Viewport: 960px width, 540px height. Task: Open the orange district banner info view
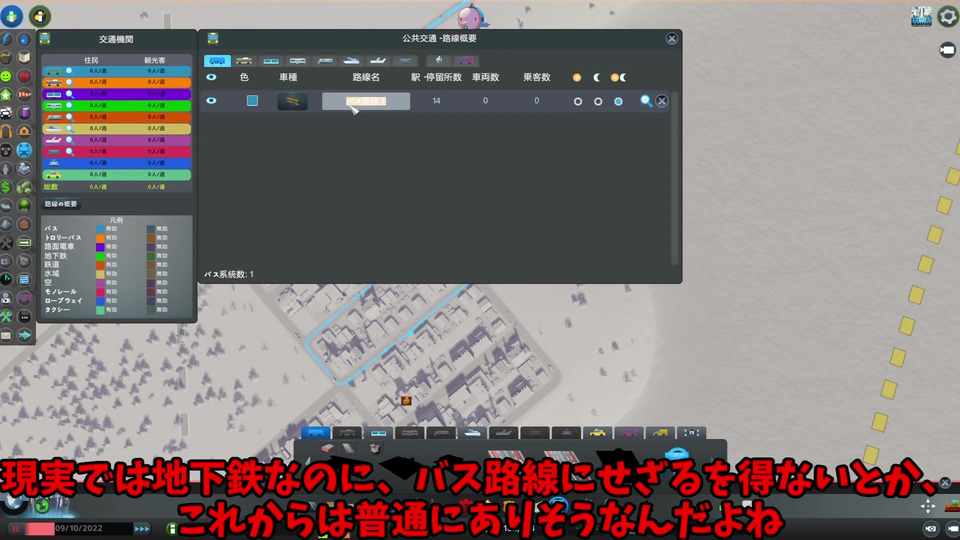coord(24,95)
